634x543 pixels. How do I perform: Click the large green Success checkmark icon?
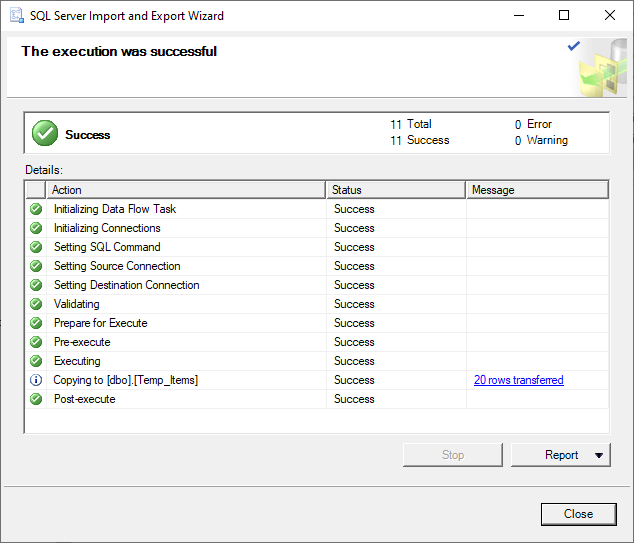[44, 133]
